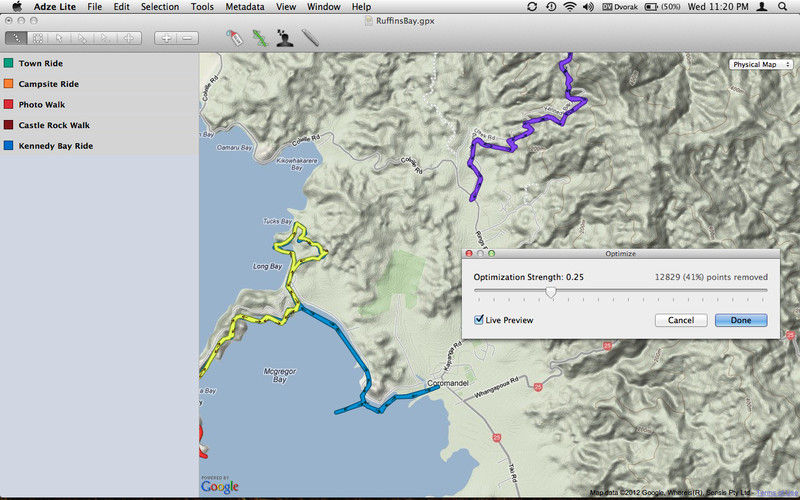Select the move crosshair tool
The width and height of the screenshot is (800, 500).
pyautogui.click(x=129, y=38)
